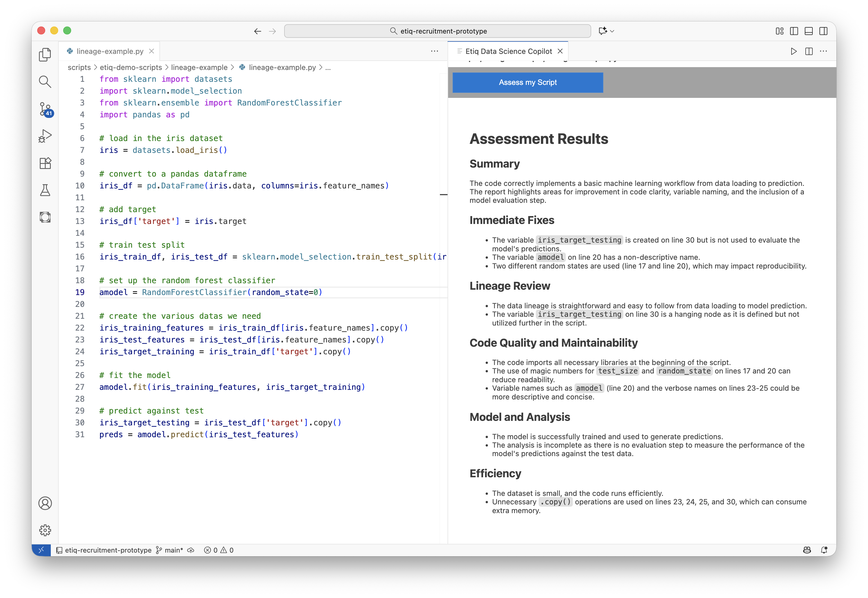Open the Accounts icon in activity bar
Screen dimensions: 868x598
[x=45, y=503]
